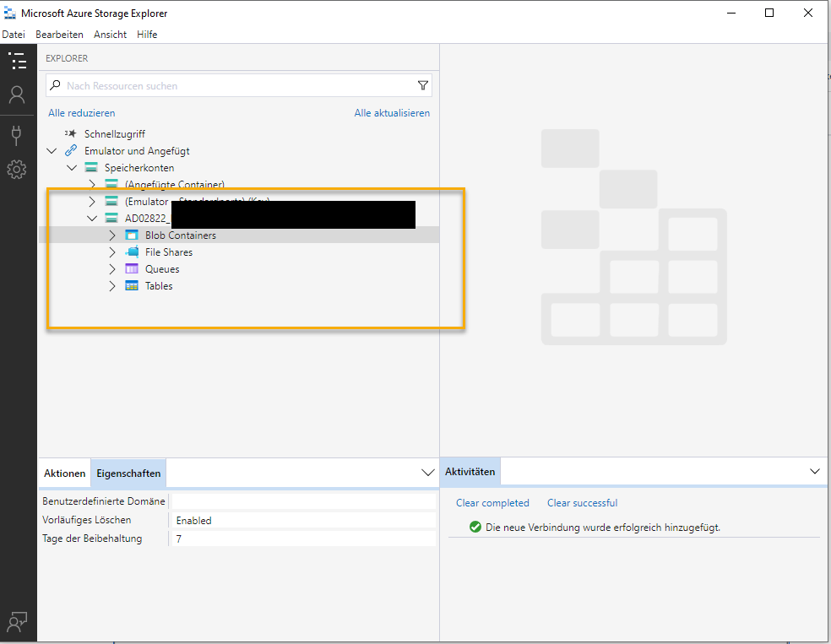Click the Nach Ressourcen suchen search field
831x644 pixels.
(236, 86)
